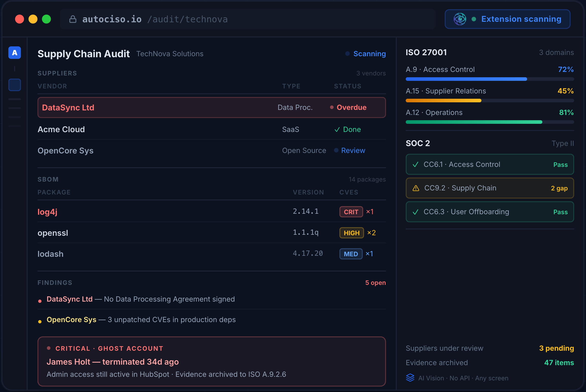Open the log4j package row
Image resolution: width=586 pixels, height=392 pixels.
pyautogui.click(x=212, y=212)
